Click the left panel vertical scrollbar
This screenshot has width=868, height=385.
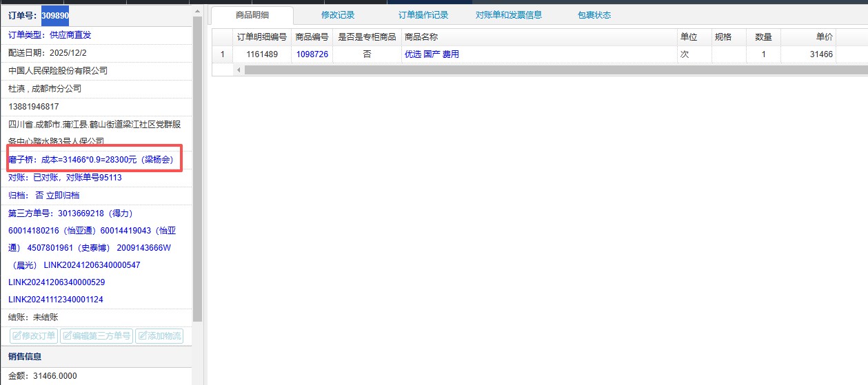click(198, 165)
